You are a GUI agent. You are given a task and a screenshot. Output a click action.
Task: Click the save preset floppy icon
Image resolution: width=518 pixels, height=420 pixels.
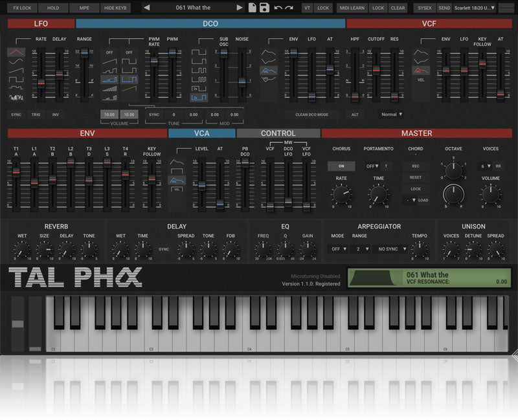264,8
